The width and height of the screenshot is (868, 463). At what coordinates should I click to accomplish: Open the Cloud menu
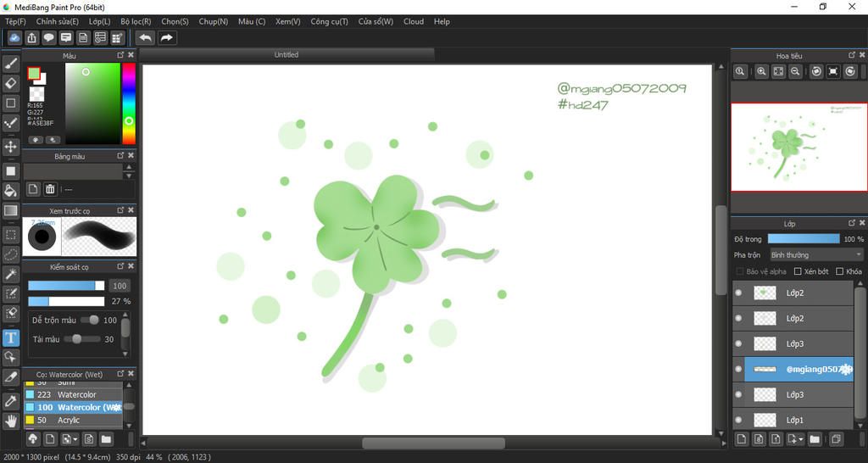(x=414, y=21)
